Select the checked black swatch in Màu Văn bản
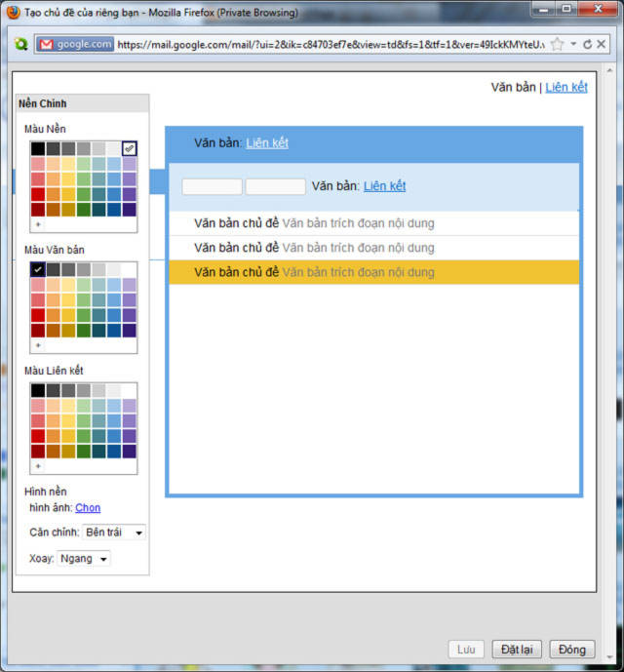This screenshot has width=624, height=672. pyautogui.click(x=38, y=269)
